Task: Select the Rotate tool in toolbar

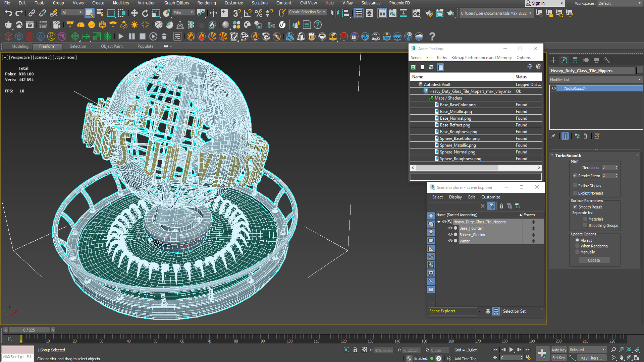Action: [145, 13]
